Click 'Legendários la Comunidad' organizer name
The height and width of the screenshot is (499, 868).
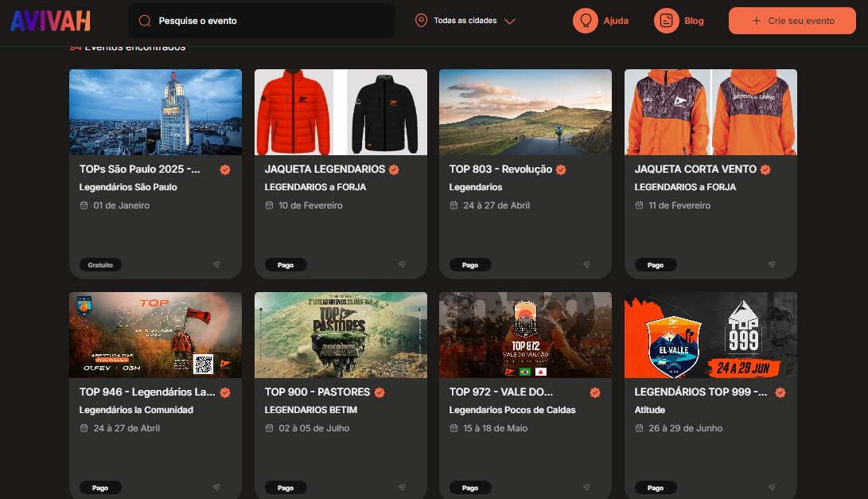pos(136,410)
